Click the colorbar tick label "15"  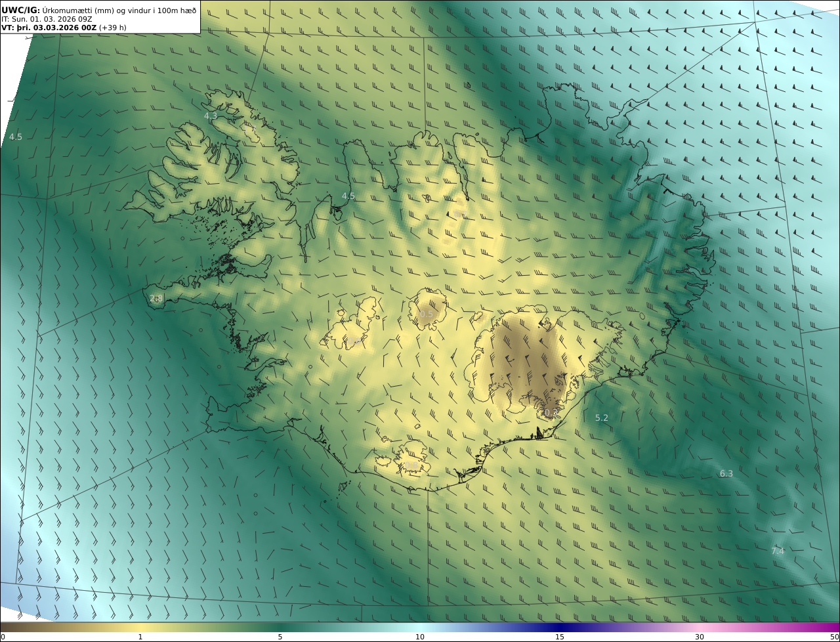click(x=560, y=637)
